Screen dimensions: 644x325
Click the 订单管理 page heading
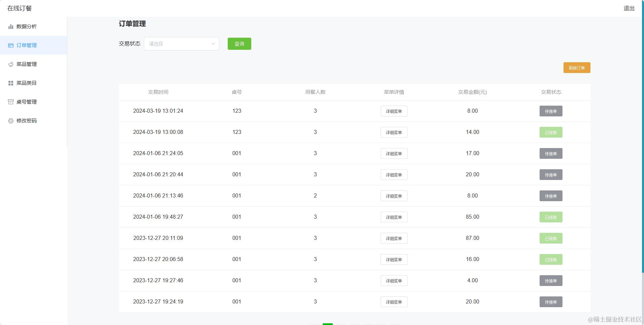132,24
